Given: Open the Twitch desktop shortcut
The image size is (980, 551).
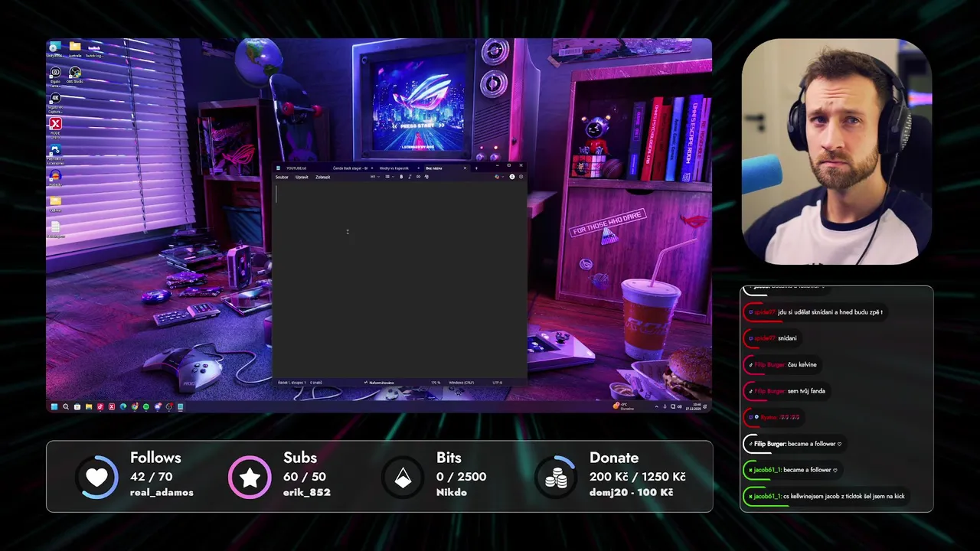Looking at the screenshot, I should (x=95, y=50).
